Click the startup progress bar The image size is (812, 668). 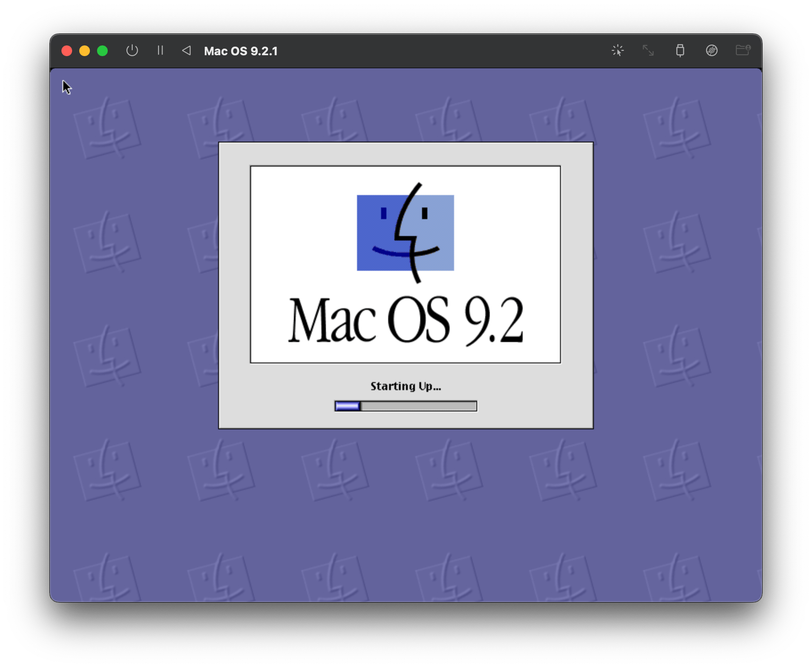406,406
